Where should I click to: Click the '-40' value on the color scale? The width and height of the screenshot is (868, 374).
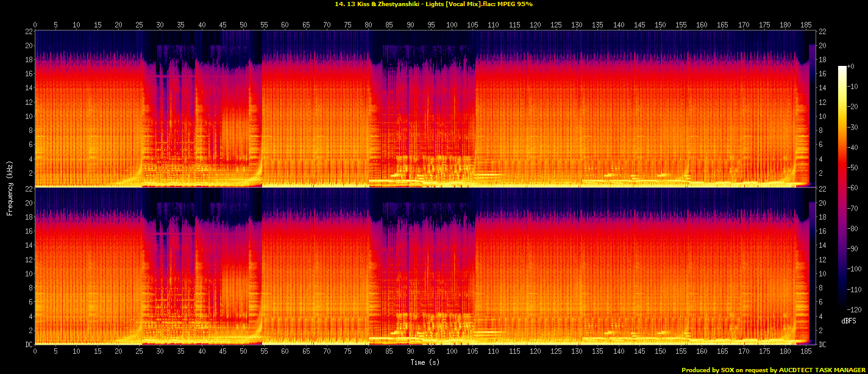pos(853,146)
